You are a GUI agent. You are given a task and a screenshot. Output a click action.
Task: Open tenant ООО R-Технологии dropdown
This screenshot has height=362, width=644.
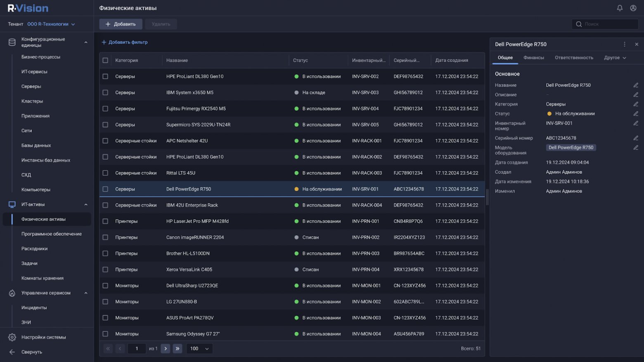pyautogui.click(x=51, y=24)
